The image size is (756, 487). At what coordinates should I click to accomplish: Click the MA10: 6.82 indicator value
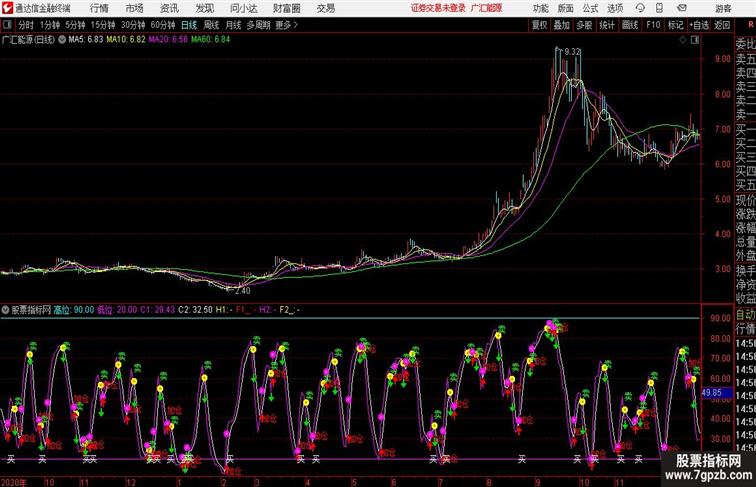[125, 39]
